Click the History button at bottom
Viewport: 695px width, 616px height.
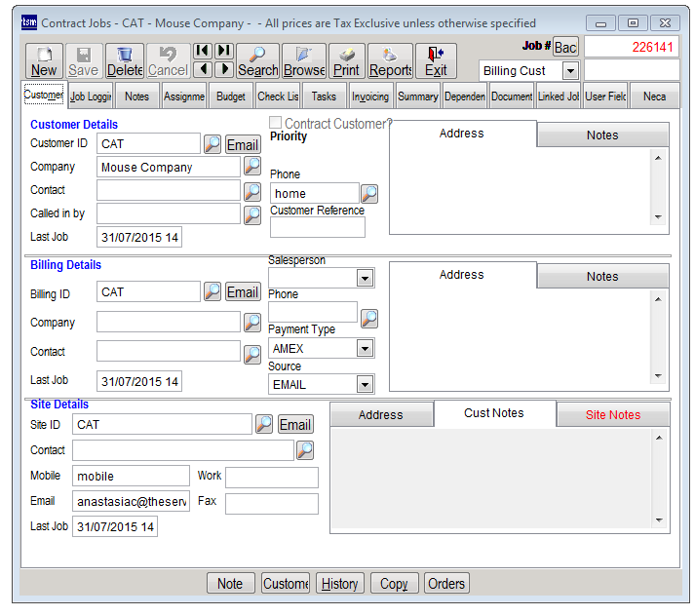[339, 584]
